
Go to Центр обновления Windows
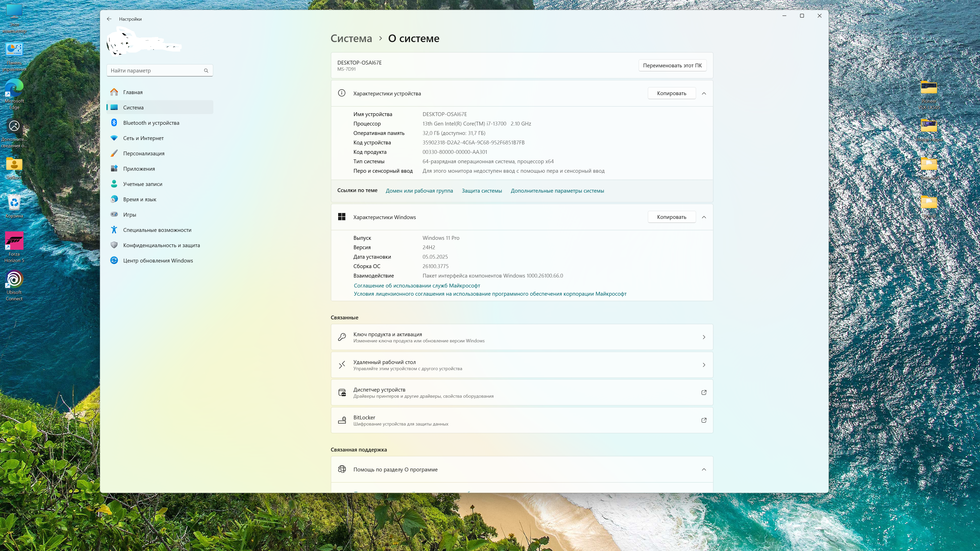click(160, 260)
